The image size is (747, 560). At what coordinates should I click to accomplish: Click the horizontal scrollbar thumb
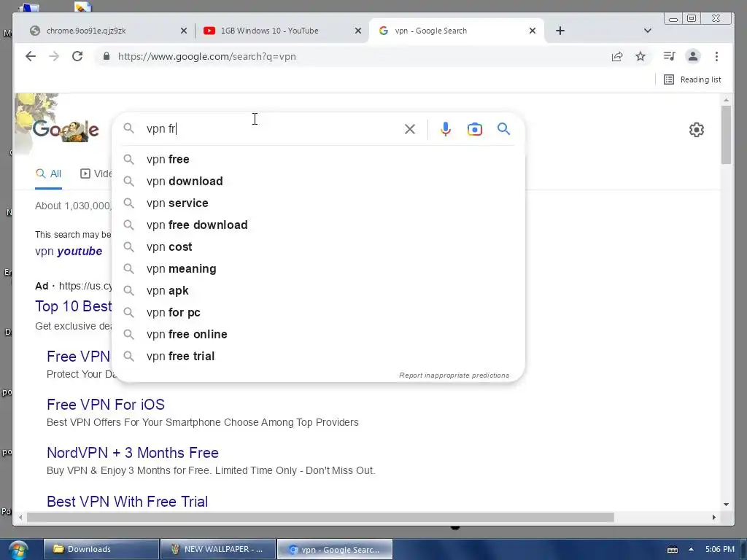click(x=320, y=517)
